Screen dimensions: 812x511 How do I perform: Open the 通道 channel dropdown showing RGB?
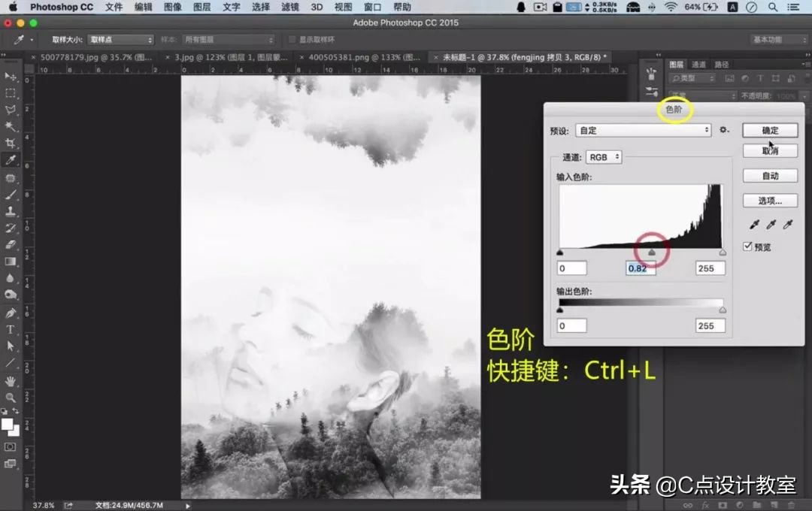coord(605,157)
